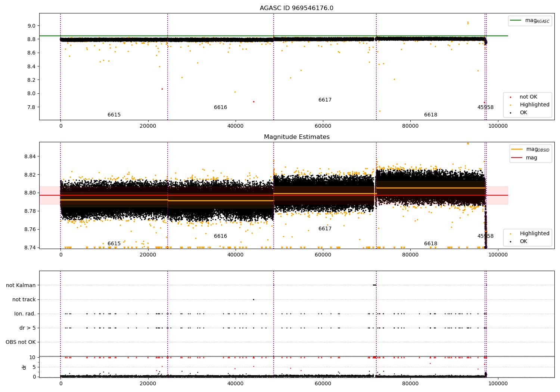
Task: Click the 20000 x-tick below the dr plot
Action: point(148,383)
